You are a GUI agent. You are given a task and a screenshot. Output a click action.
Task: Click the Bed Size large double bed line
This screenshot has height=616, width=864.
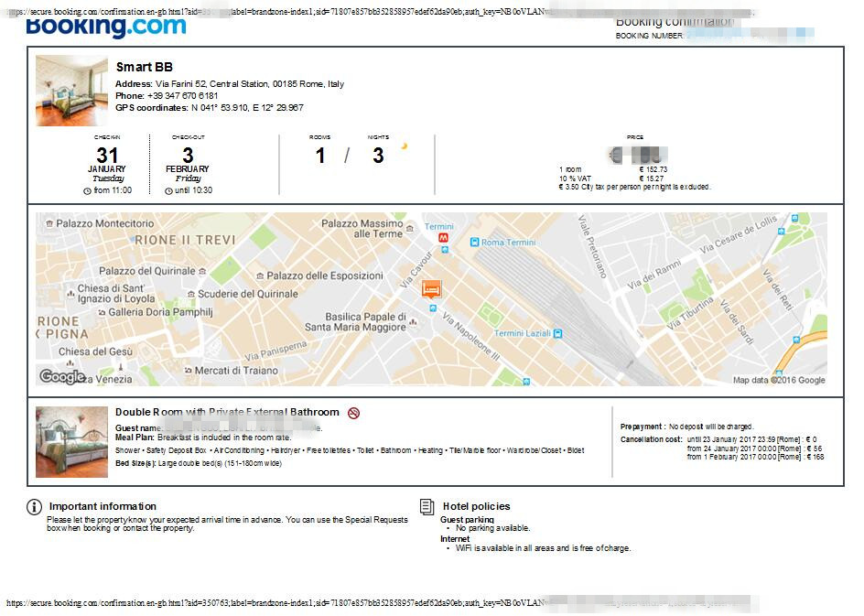(x=199, y=464)
